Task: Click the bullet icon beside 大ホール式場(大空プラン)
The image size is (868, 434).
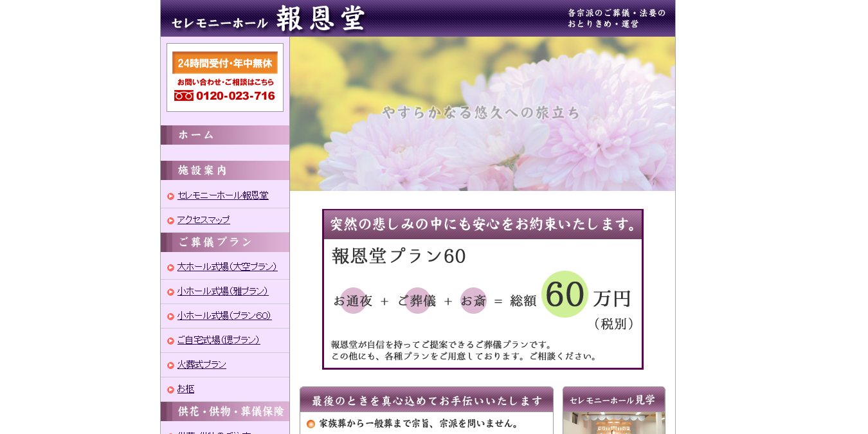Action: click(171, 267)
